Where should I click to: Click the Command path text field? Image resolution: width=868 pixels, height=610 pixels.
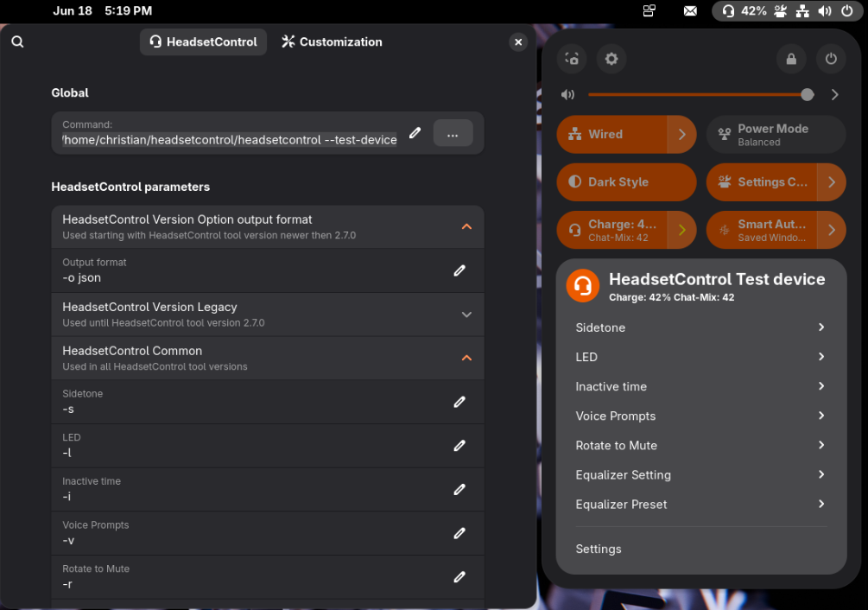230,140
